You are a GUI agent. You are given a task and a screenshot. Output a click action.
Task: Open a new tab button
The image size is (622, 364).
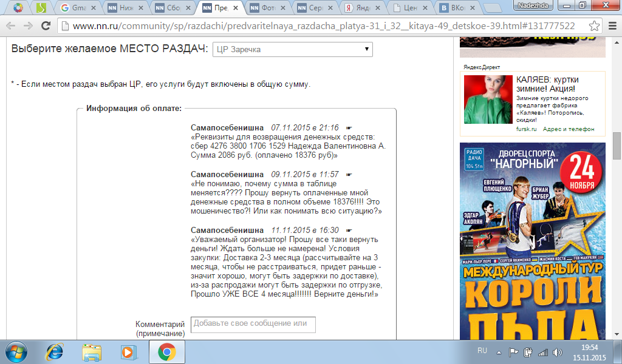click(x=493, y=8)
